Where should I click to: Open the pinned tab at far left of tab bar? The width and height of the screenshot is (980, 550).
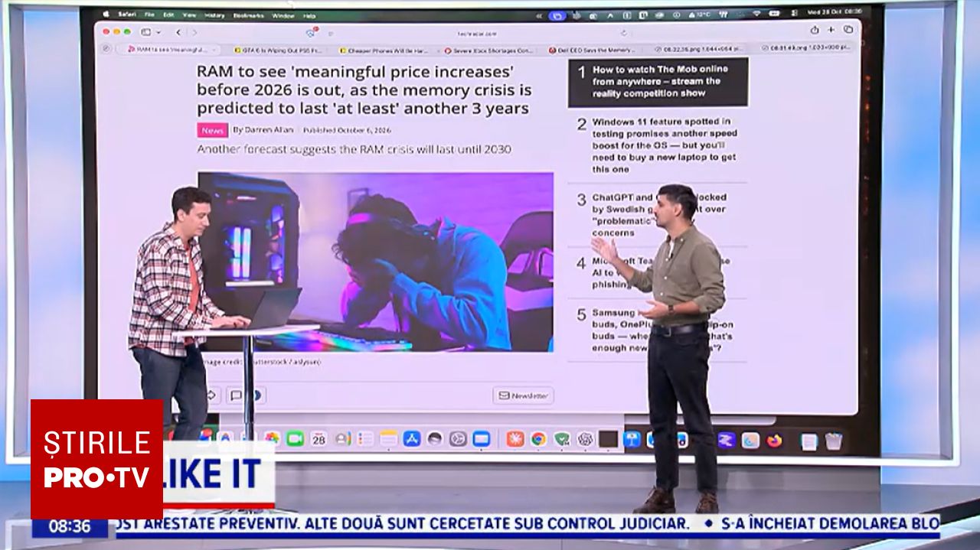pyautogui.click(x=106, y=49)
